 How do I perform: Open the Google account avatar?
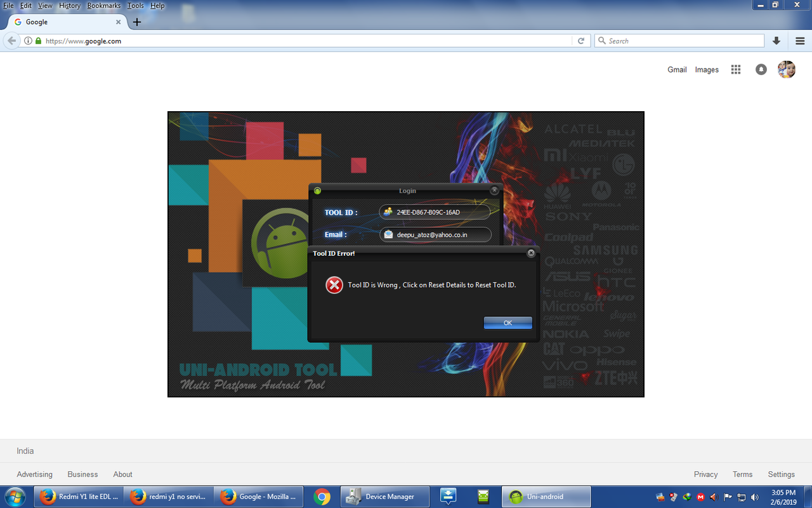(x=787, y=69)
